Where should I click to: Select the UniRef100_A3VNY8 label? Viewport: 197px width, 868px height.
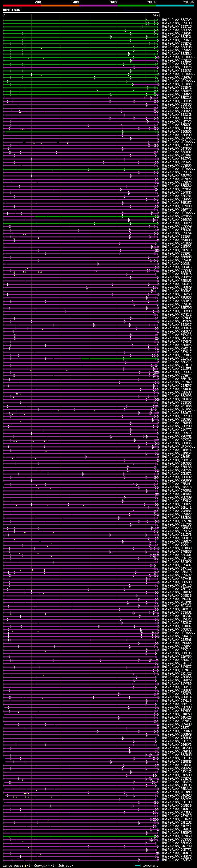click(x=177, y=342)
